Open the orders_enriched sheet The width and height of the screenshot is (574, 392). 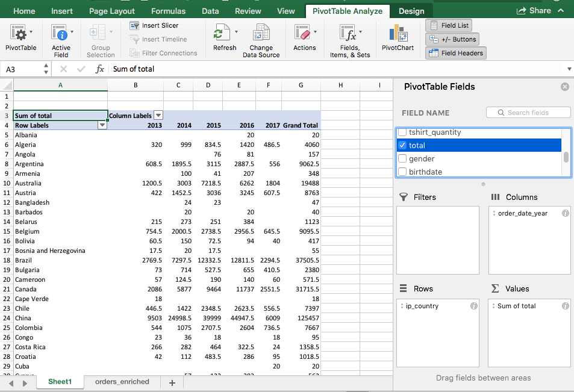pyautogui.click(x=122, y=381)
